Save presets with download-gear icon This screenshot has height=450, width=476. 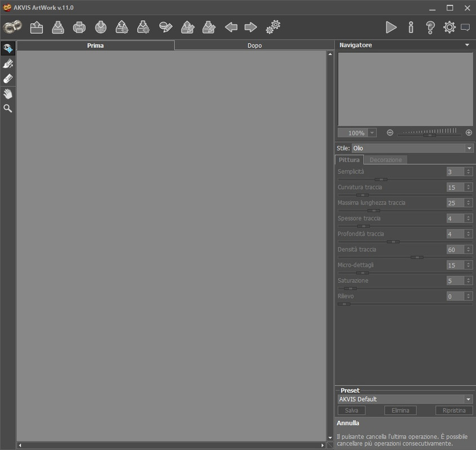[x=143, y=28]
